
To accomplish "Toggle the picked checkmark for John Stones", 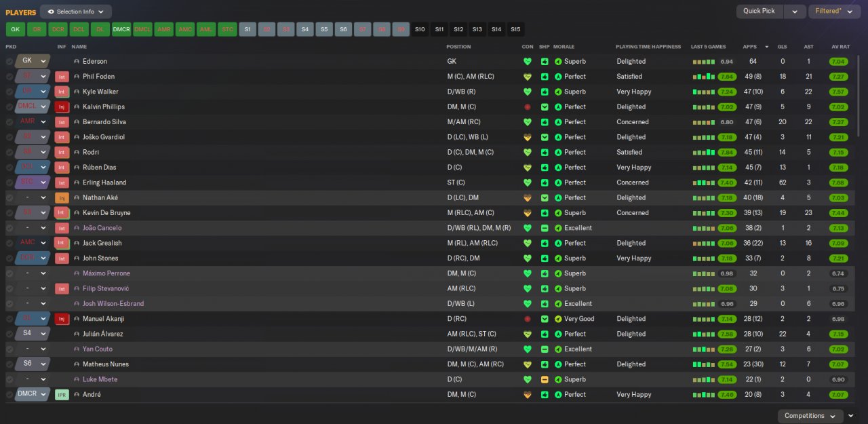I will pyautogui.click(x=9, y=258).
